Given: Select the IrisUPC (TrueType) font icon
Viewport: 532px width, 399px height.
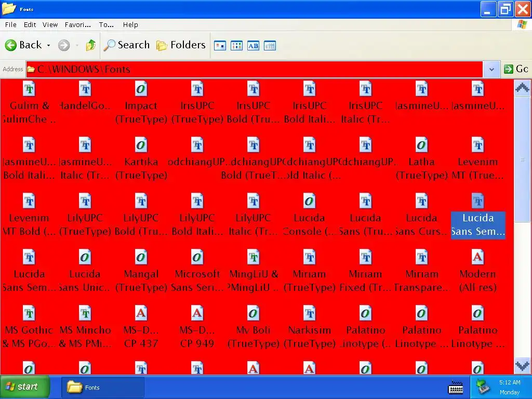Looking at the screenshot, I should (197, 89).
